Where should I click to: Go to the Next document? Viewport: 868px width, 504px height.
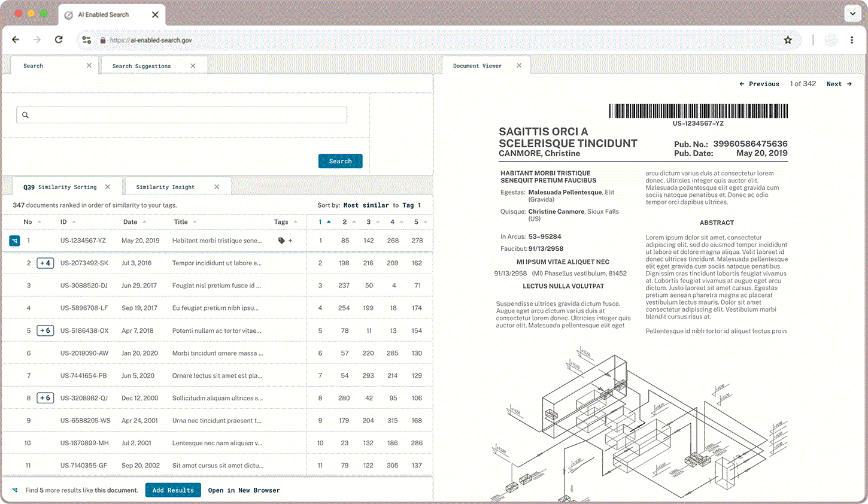tap(839, 84)
